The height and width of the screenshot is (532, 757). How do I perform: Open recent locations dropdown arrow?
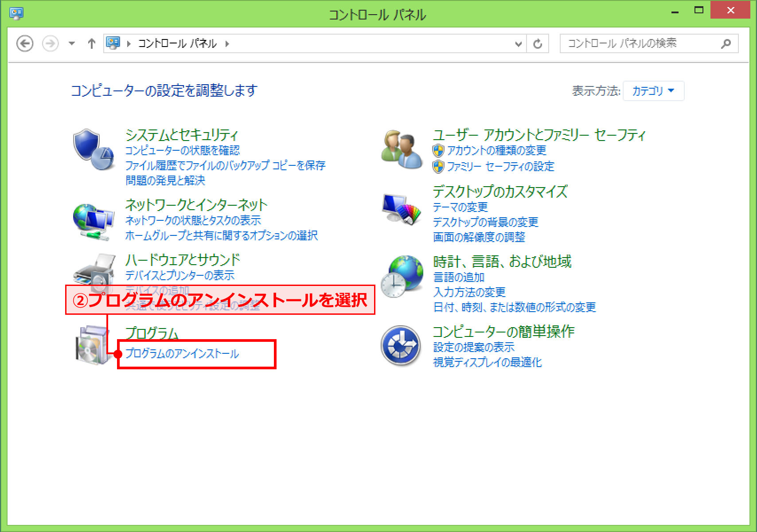[x=72, y=43]
